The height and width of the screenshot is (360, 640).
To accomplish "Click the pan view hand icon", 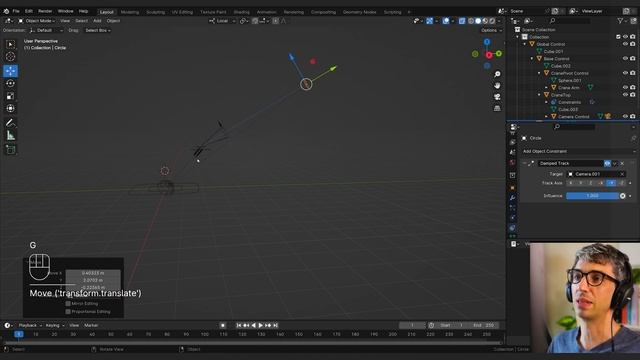I will point(497,86).
